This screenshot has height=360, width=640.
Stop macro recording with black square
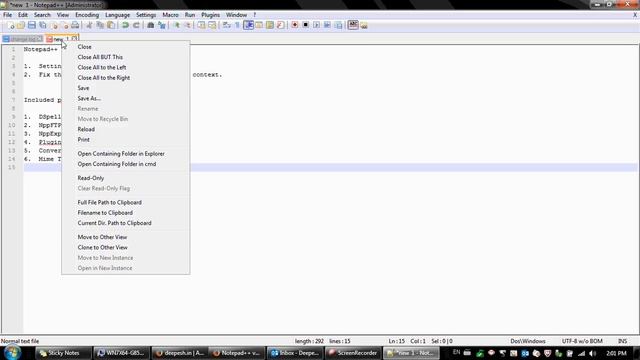(305, 25)
